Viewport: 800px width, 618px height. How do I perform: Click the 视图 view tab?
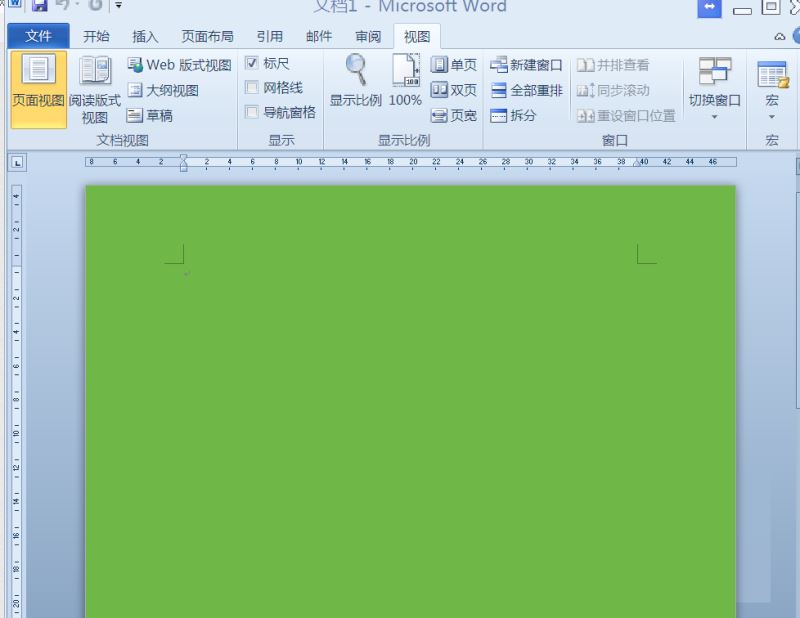pyautogui.click(x=417, y=36)
